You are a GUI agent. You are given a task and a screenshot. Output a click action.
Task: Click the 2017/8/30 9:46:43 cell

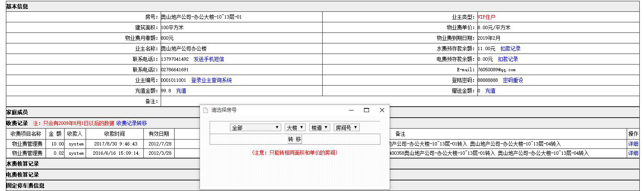[115, 144]
